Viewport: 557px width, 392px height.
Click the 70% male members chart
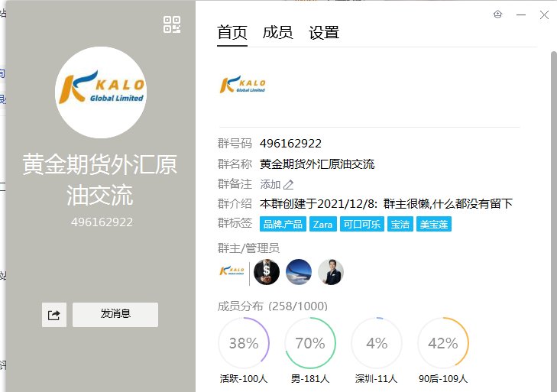[x=310, y=343]
